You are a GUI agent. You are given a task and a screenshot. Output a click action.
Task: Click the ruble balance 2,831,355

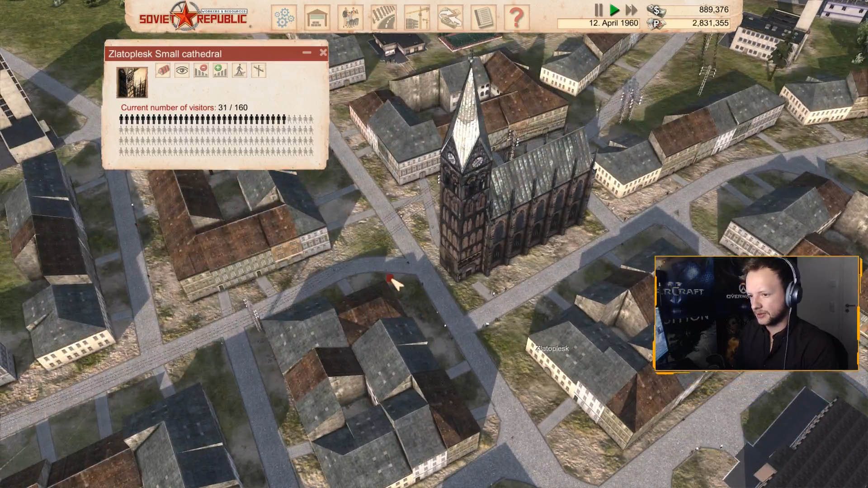coord(710,23)
